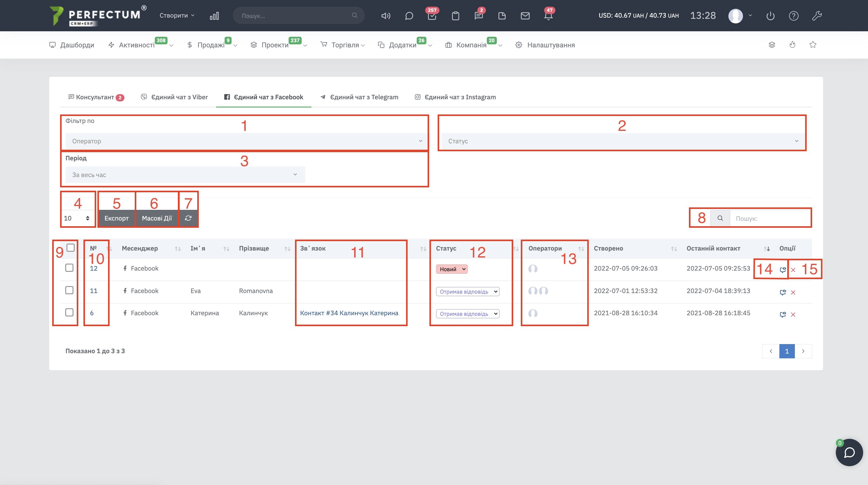Delete the Катерина Калинчук row

[x=793, y=315]
